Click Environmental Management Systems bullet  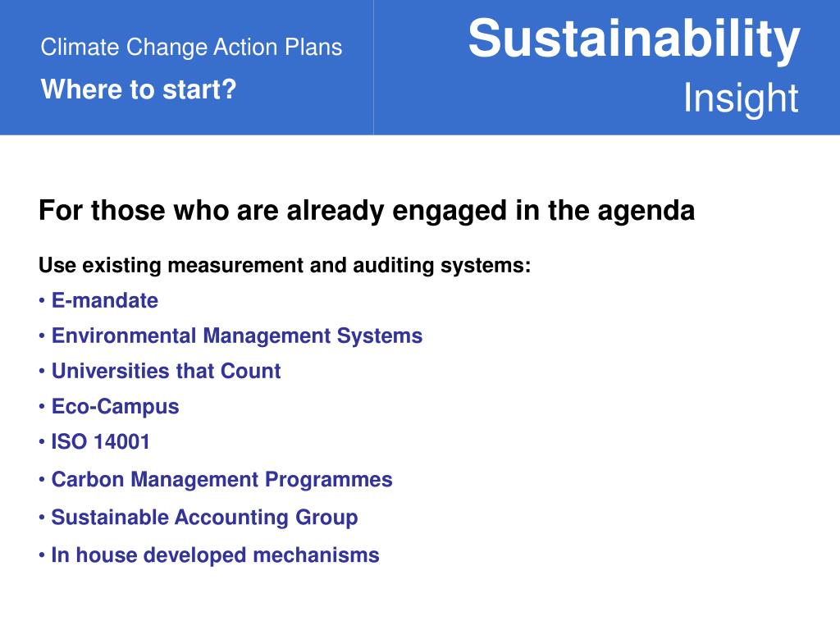pyautogui.click(x=237, y=336)
